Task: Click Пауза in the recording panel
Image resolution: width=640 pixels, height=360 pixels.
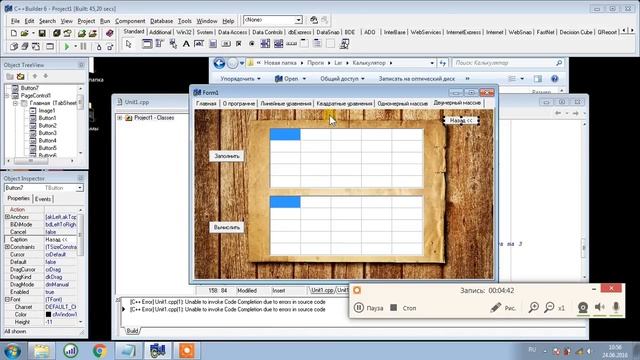Action: tap(369, 308)
